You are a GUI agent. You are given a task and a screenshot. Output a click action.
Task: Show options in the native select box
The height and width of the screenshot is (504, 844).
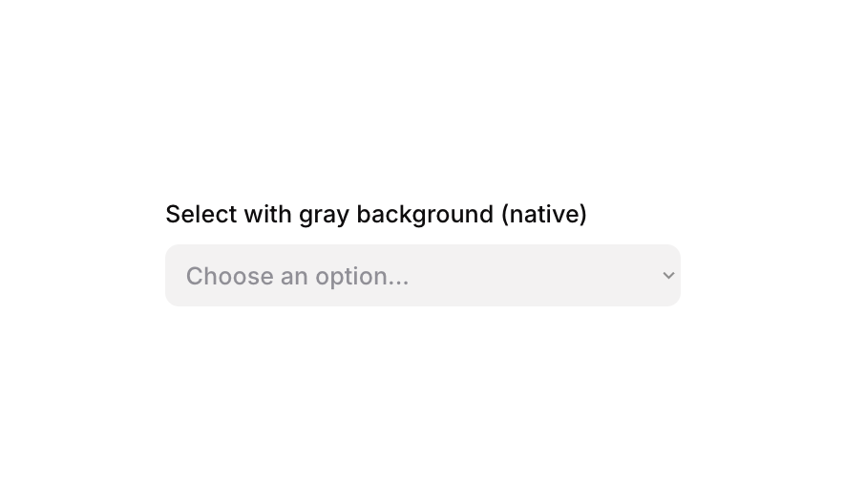point(422,276)
